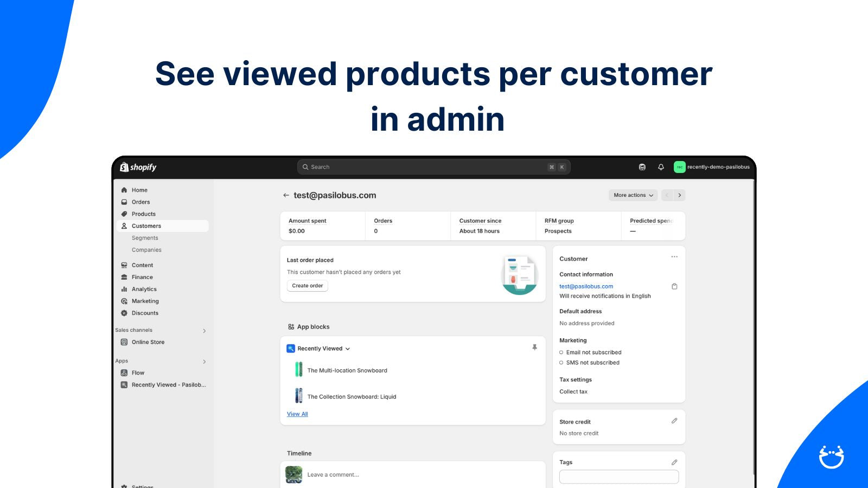The width and height of the screenshot is (868, 488).
Task: Edit Tags with pencil icon
Action: 674,463
